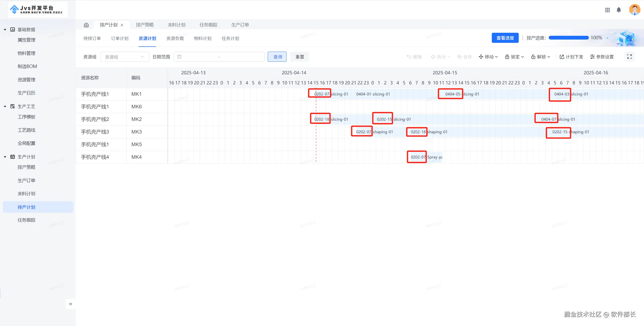Click the home icon tab
Image resolution: width=644 pixels, height=326 pixels.
tap(86, 25)
